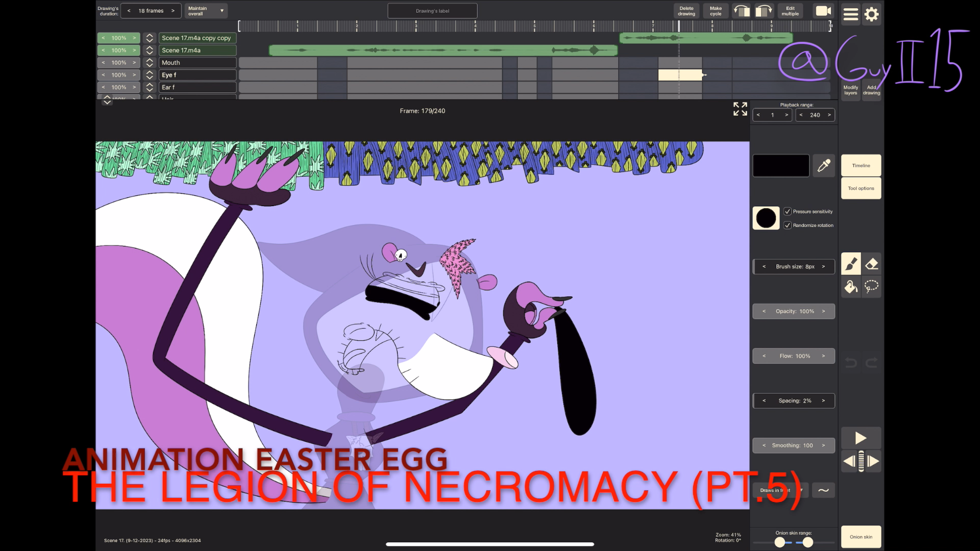Click the video camera icon
Screen dimensions: 980x551
(823, 11)
